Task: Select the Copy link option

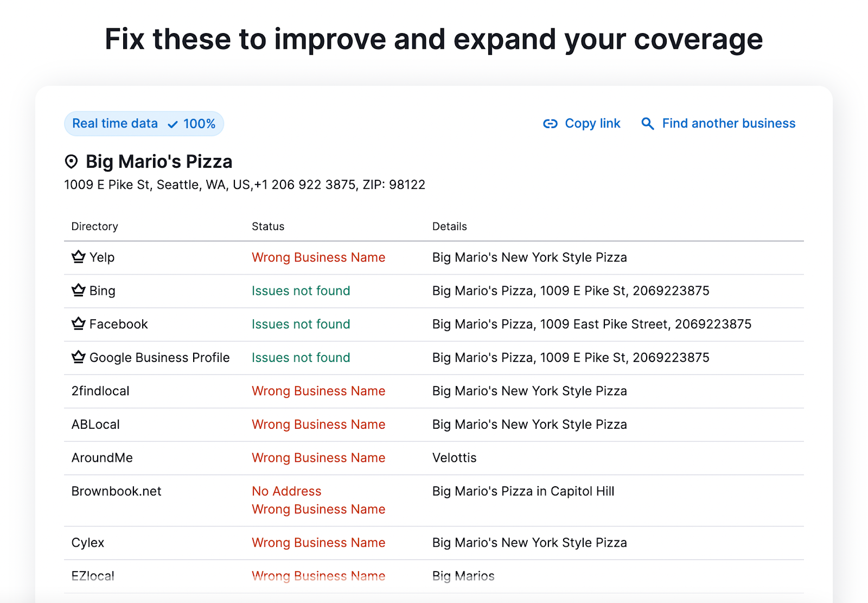Action: [x=592, y=124]
